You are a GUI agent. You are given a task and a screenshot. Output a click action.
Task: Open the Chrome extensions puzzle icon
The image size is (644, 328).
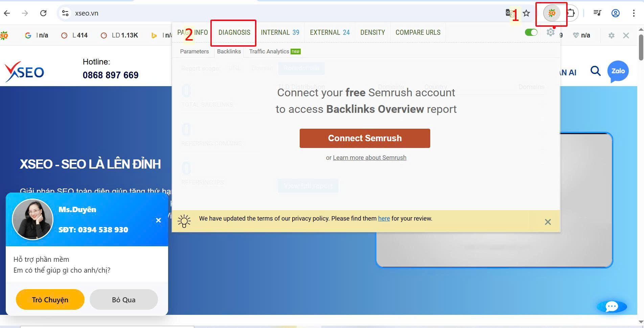(571, 13)
